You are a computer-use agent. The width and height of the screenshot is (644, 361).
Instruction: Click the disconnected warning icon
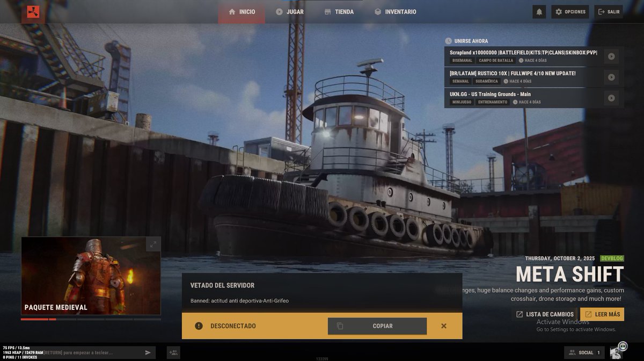199,326
